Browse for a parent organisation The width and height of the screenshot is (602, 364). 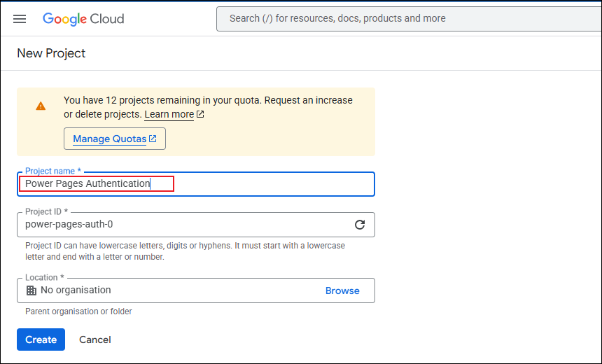(342, 290)
